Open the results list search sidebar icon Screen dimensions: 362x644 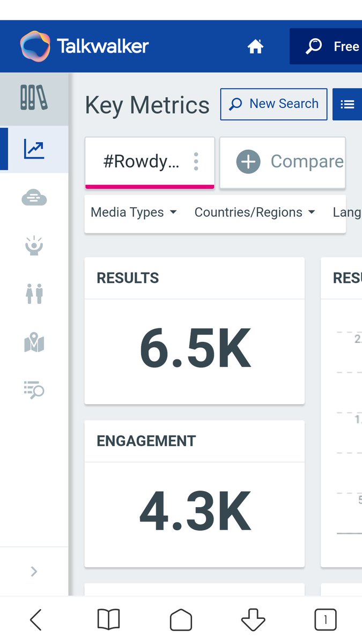click(34, 390)
